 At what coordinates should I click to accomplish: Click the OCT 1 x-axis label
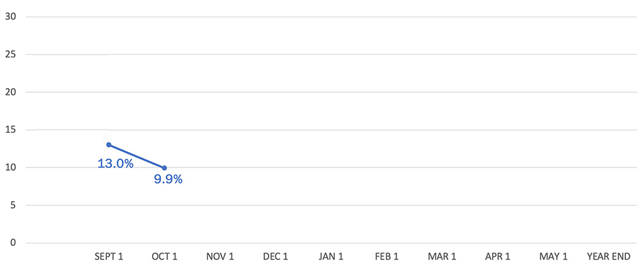click(x=164, y=256)
